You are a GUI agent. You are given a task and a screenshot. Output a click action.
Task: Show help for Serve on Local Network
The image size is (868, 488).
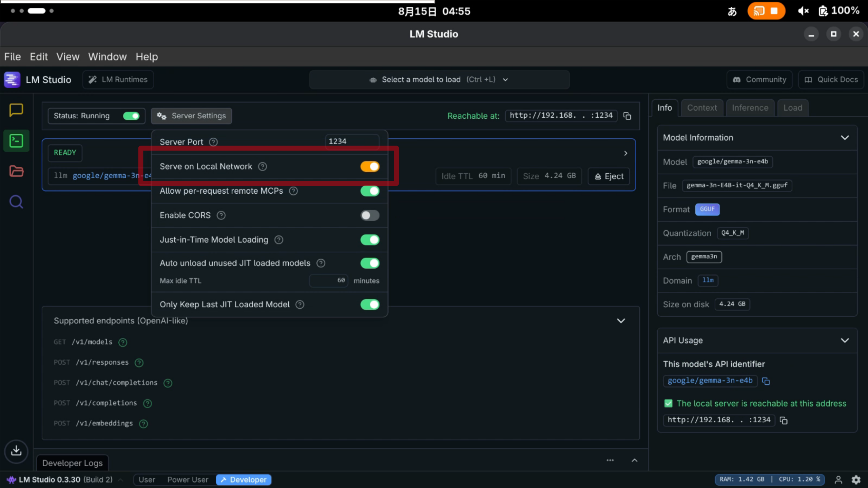point(262,167)
